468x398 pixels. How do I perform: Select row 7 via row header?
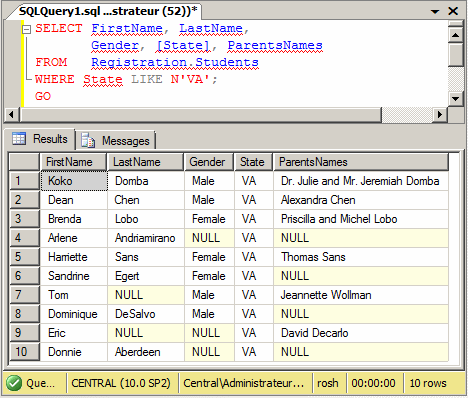tap(24, 295)
